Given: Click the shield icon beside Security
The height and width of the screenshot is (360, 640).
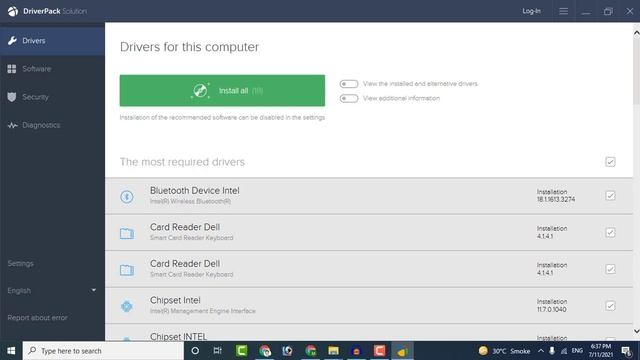Looking at the screenshot, I should coord(12,97).
